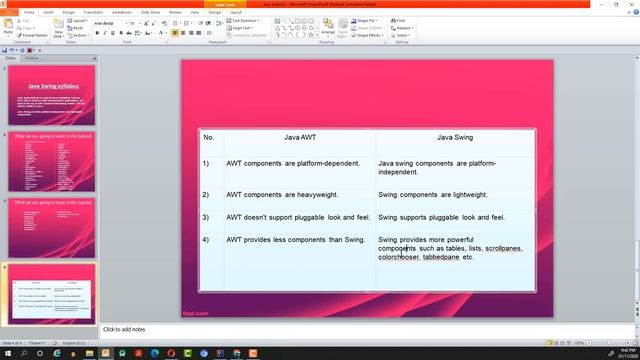Increase font size with Grow Font icon

tap(146, 24)
